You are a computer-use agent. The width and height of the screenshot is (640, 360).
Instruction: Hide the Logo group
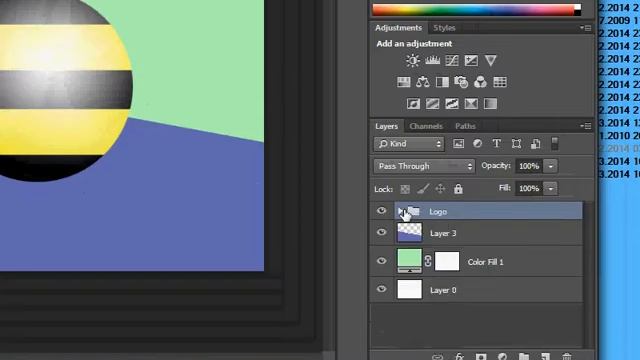pyautogui.click(x=382, y=211)
